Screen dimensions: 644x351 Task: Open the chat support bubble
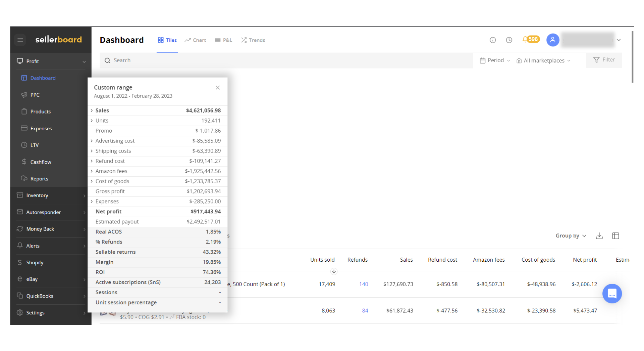coord(612,294)
